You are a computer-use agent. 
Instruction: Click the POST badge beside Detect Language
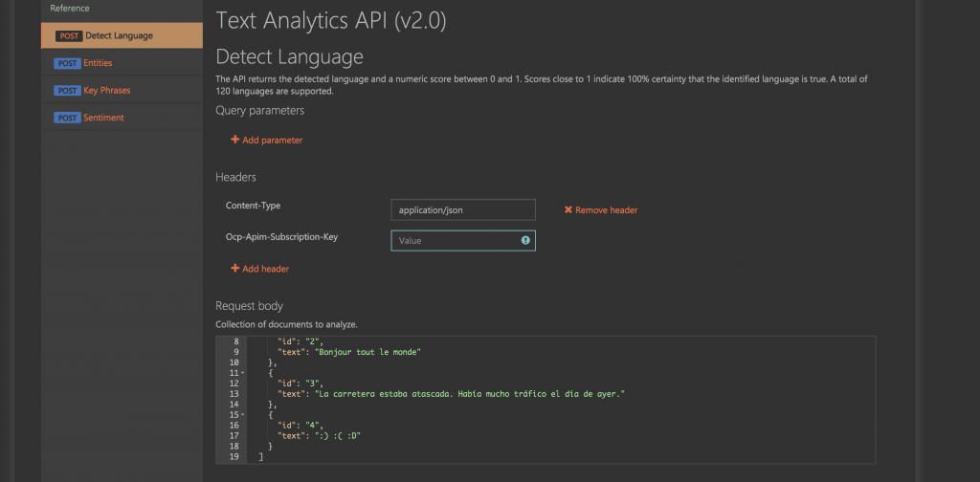(68, 35)
